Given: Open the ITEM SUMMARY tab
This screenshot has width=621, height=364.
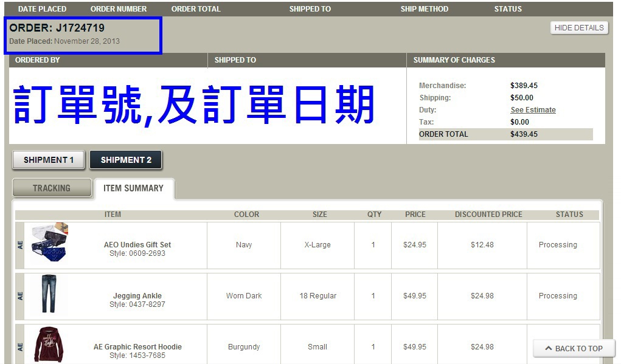Looking at the screenshot, I should (x=133, y=188).
